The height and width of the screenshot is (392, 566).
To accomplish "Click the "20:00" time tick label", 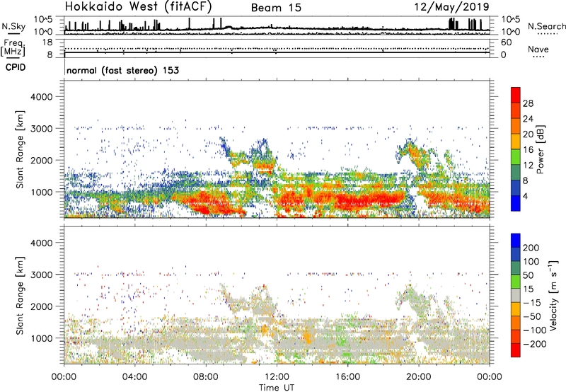I will click(x=418, y=377).
